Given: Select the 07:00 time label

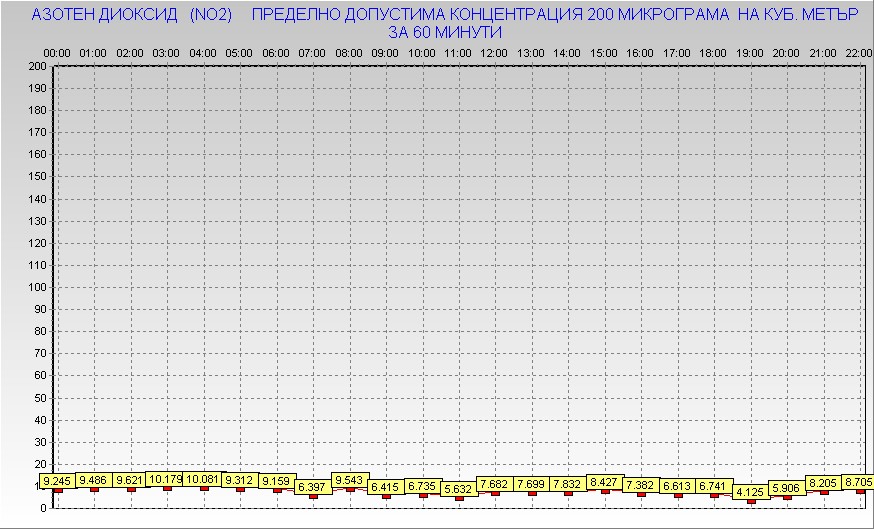Looking at the screenshot, I should click(312, 54).
